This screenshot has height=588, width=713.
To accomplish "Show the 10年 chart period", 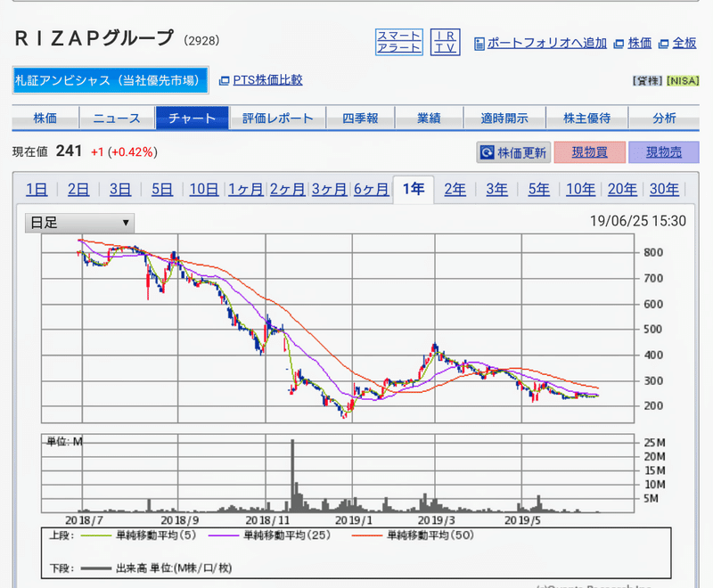I will pyautogui.click(x=581, y=189).
